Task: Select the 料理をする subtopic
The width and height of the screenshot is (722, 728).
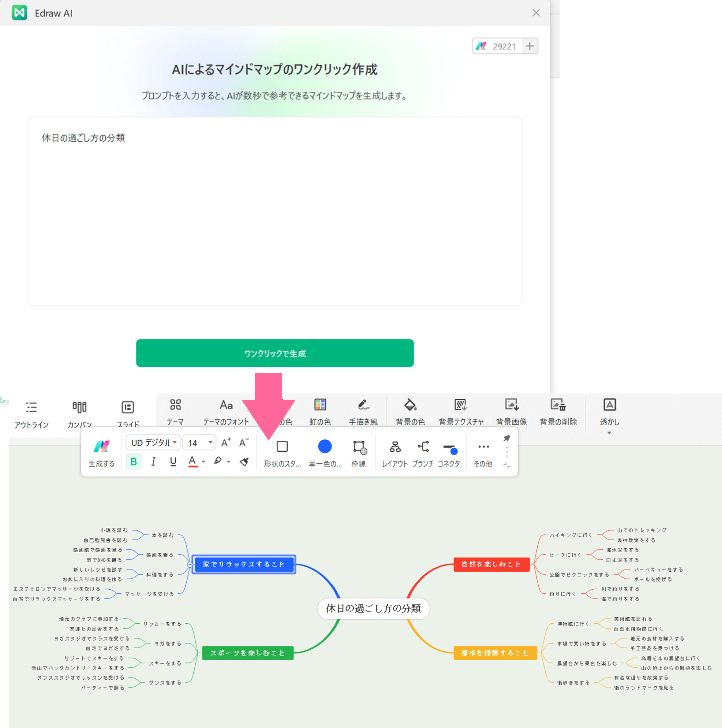Action: [x=160, y=575]
